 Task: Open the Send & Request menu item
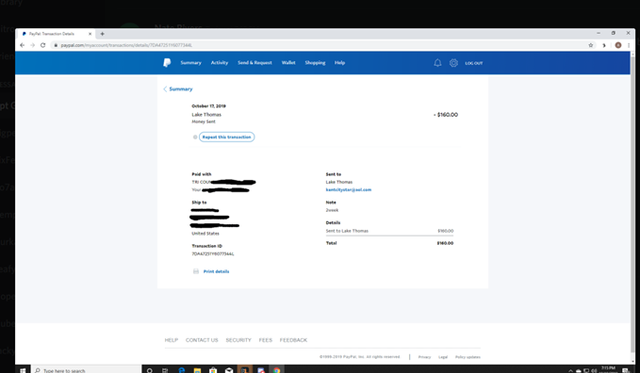pyautogui.click(x=255, y=63)
